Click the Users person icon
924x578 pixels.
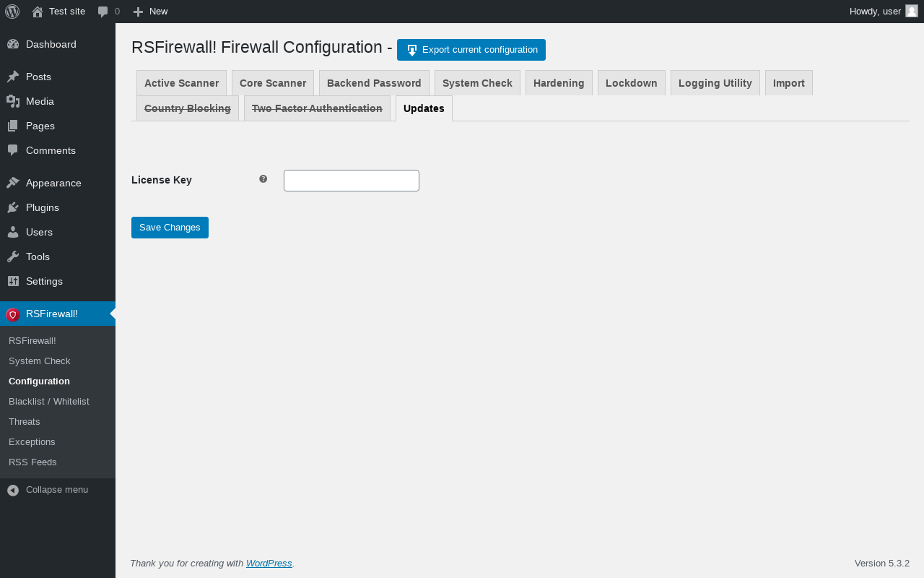(x=13, y=232)
